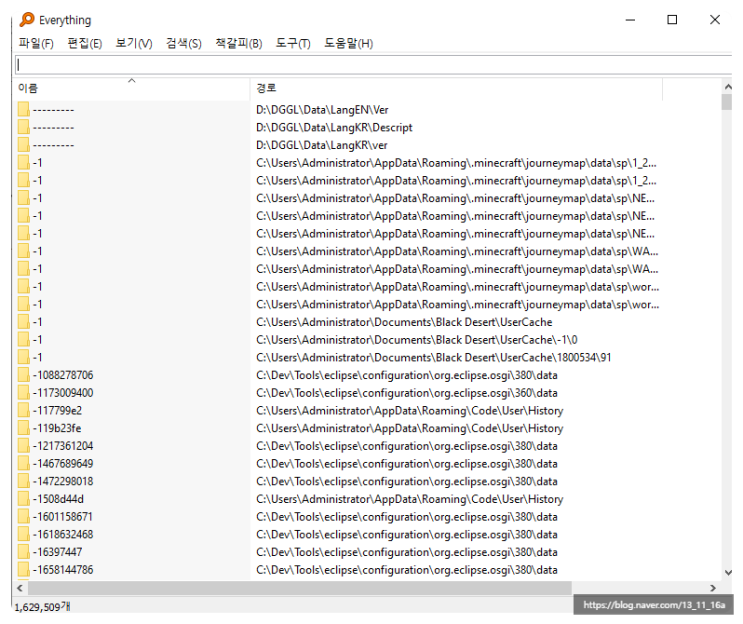
Task: Select the folder named -1601158671
Action: click(x=63, y=516)
